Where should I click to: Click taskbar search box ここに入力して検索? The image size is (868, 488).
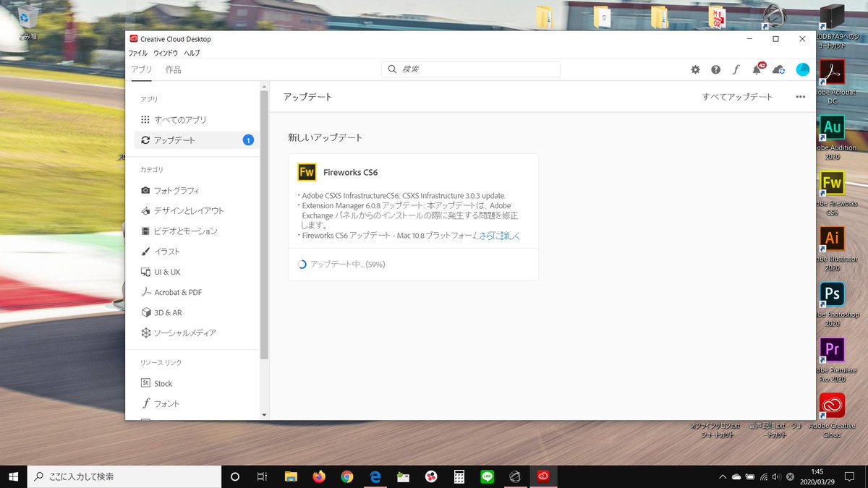click(x=124, y=476)
